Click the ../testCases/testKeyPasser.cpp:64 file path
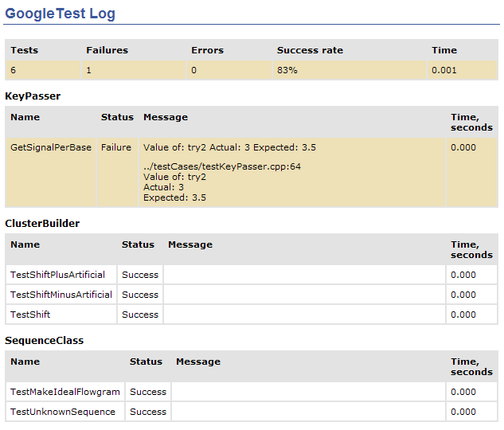 pos(222,166)
